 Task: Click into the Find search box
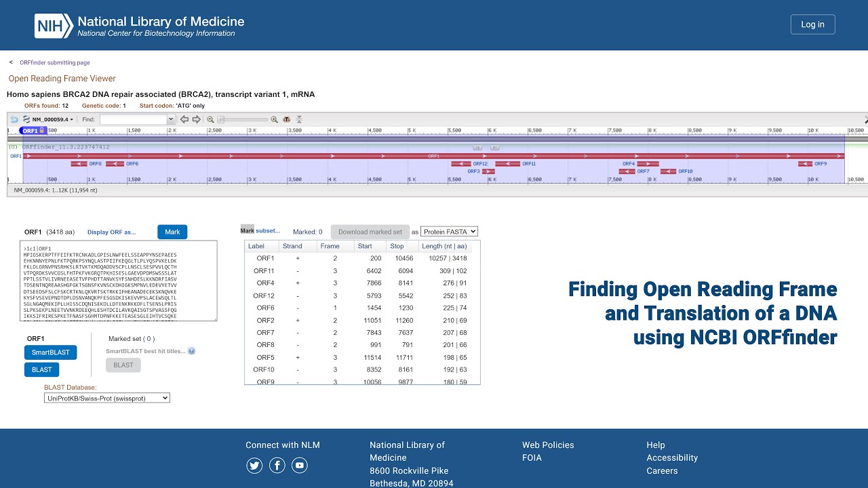point(133,119)
